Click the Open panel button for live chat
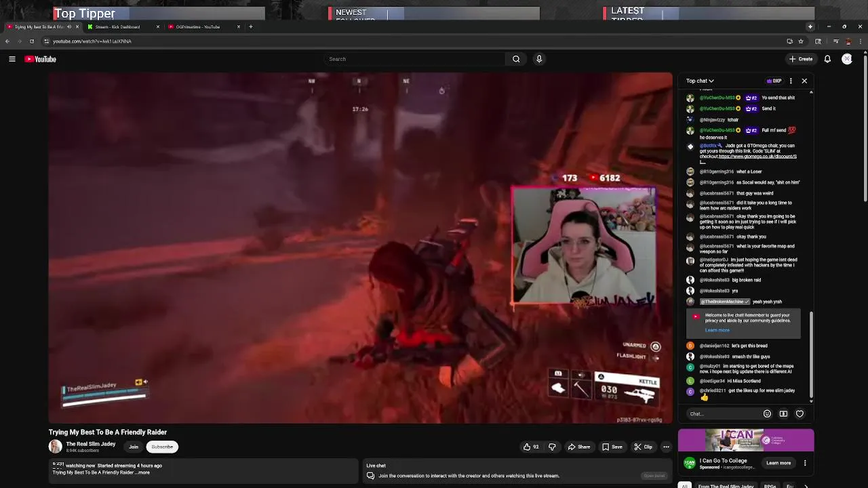 654,476
